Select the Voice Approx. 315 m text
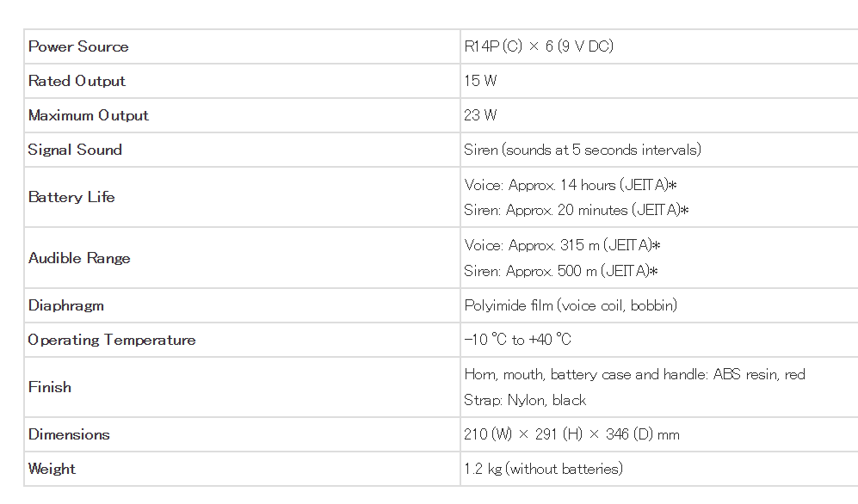 pyautogui.click(x=561, y=245)
